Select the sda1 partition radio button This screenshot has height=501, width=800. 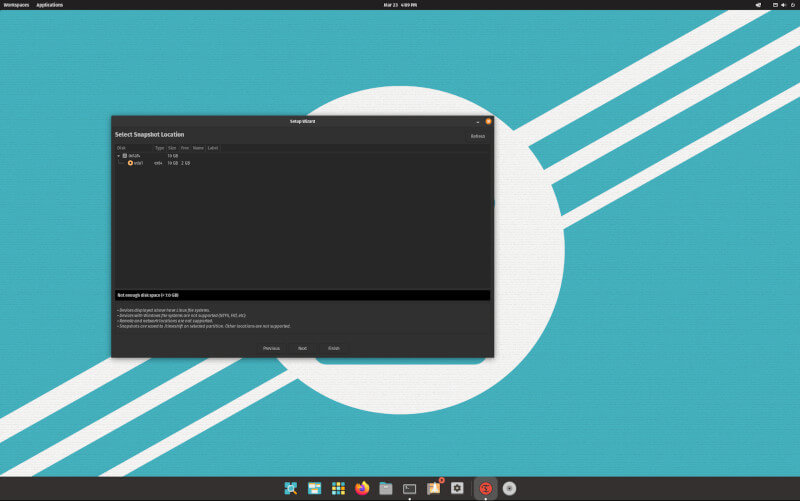tap(130, 163)
